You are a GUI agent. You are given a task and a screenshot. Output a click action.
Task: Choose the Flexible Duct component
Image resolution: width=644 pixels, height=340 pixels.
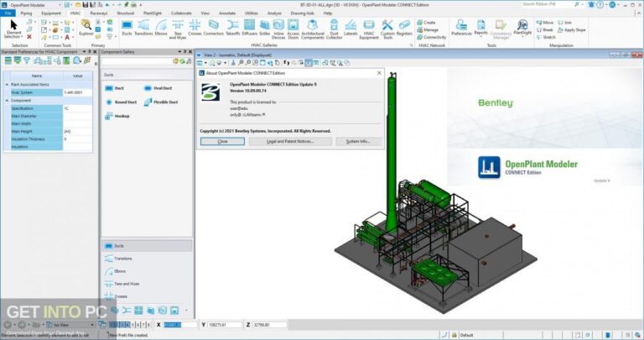(161, 102)
